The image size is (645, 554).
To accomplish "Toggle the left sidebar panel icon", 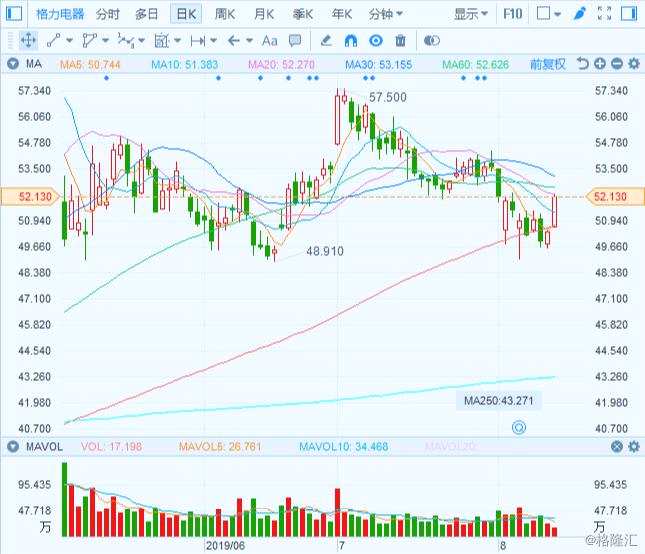I will 14,14.
